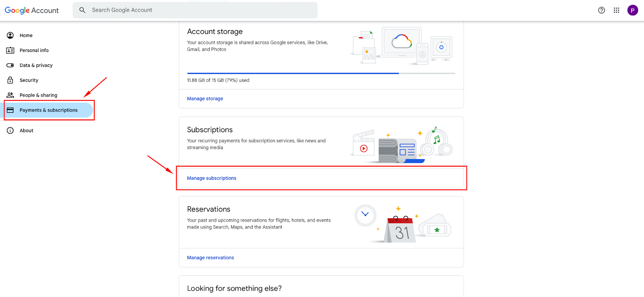
Task: Open the Google apps grid icon
Action: pos(616,10)
